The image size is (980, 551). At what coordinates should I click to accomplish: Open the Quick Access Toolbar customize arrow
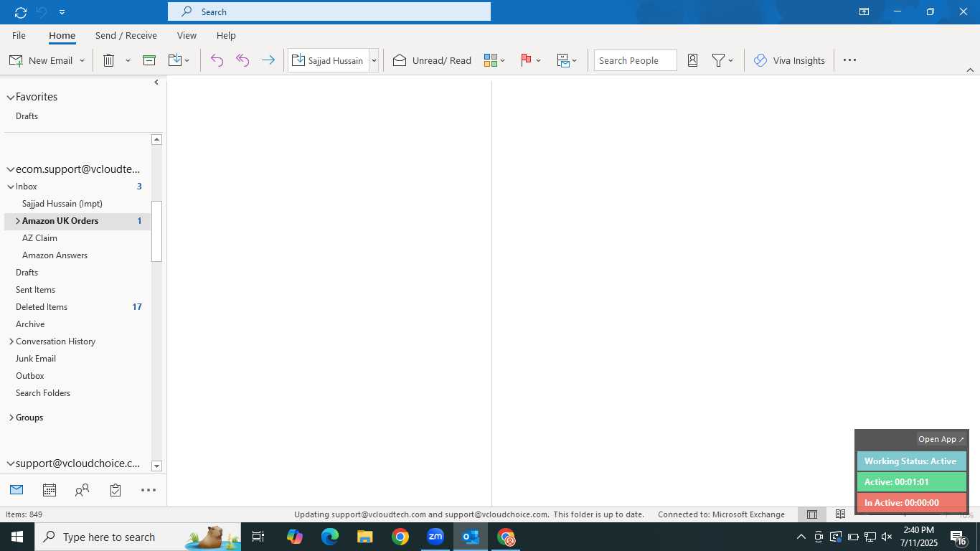[62, 12]
